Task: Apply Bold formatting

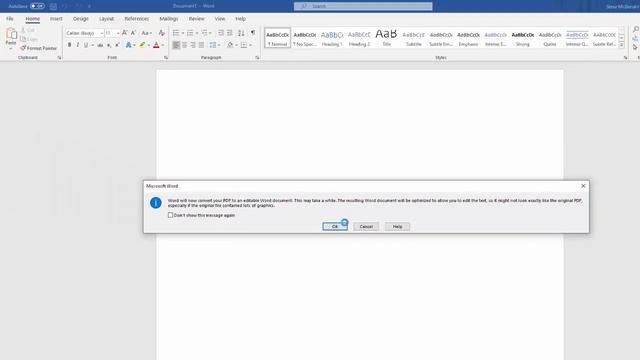Action: point(69,45)
